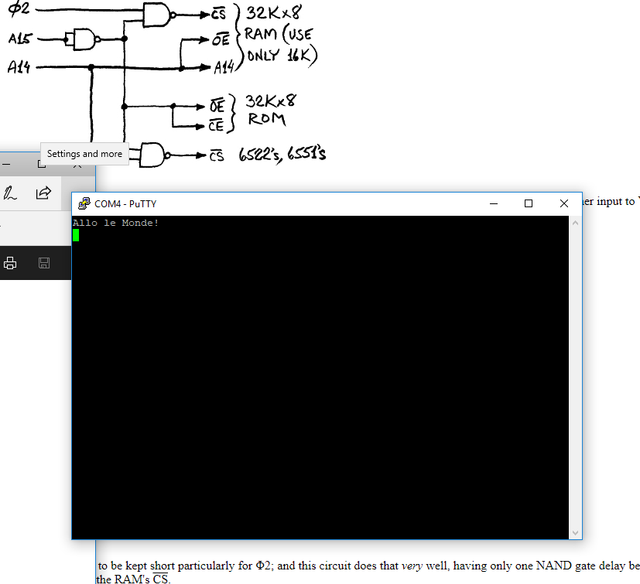
Task: Open the PuTTY system menu icon
Action: coord(84,203)
